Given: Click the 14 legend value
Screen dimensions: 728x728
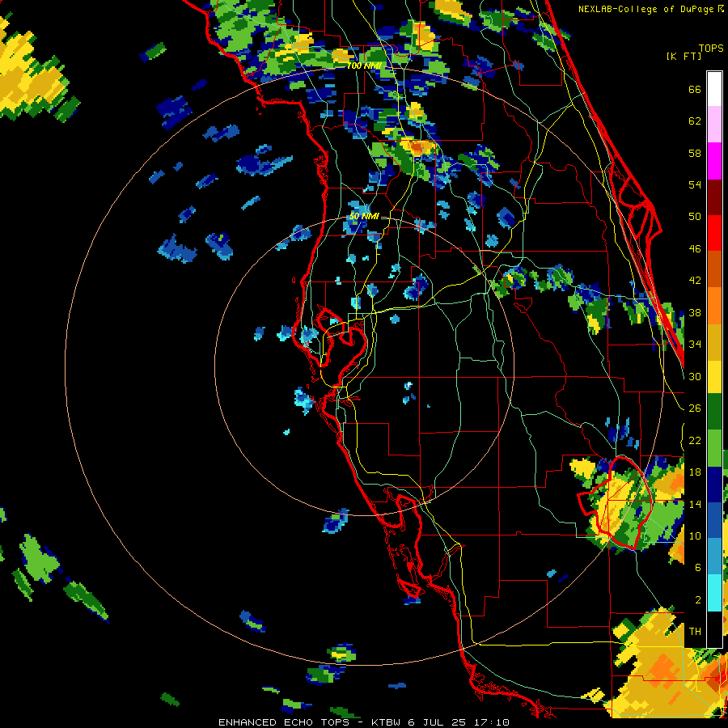Looking at the screenshot, I should (695, 504).
